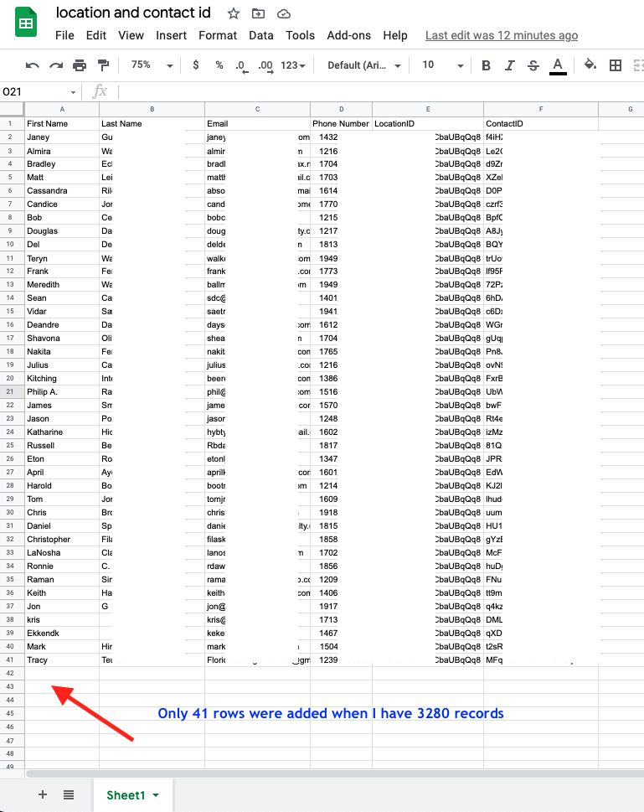Redo the last action
644x812 pixels.
56,65
